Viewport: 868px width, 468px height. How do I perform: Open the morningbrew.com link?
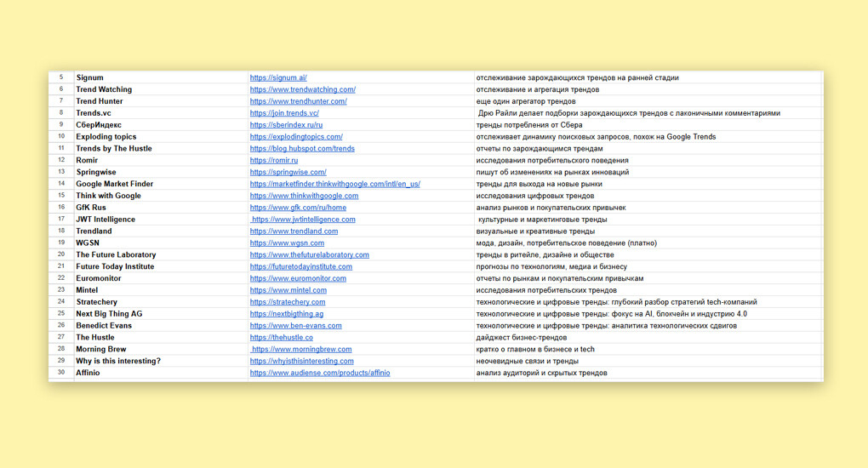[x=301, y=350]
